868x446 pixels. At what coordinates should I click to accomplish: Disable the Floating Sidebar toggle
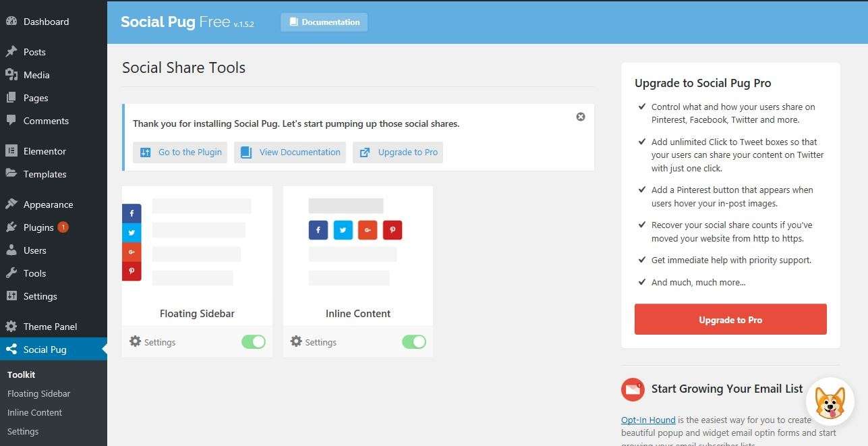click(254, 341)
